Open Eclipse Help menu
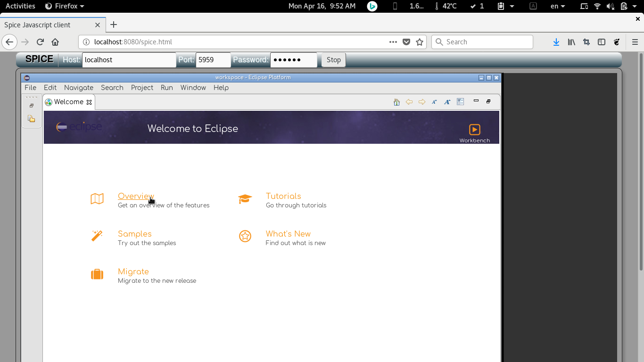The height and width of the screenshot is (362, 644). point(221,88)
